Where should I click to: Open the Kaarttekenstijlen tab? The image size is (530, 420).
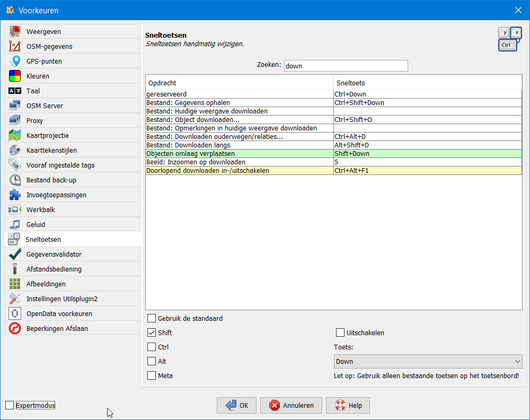pos(51,151)
